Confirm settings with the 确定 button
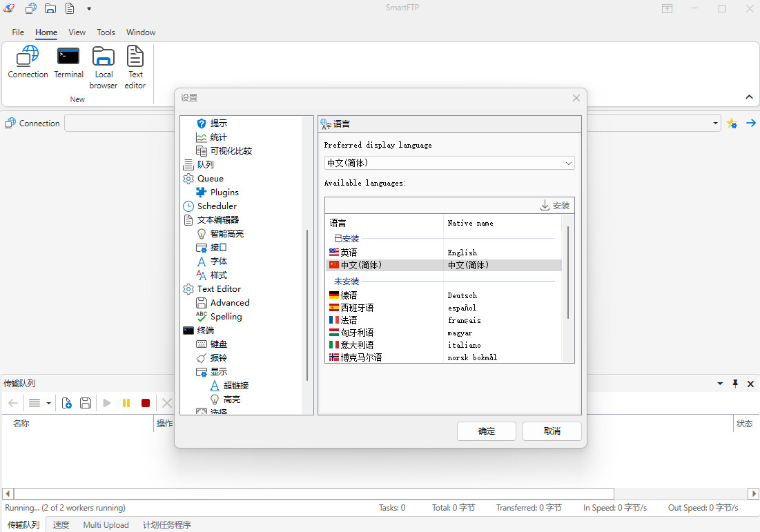This screenshot has width=760, height=532. [486, 431]
